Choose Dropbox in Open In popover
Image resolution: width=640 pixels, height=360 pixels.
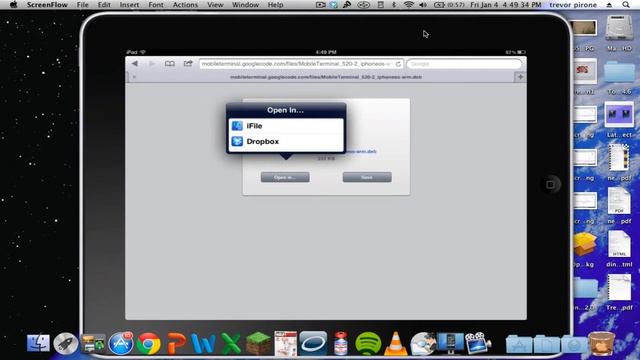point(286,142)
